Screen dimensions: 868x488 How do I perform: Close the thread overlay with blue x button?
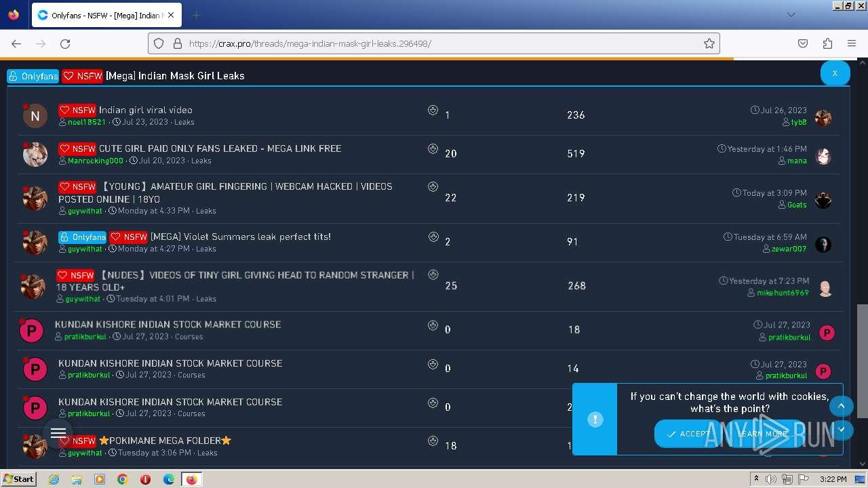pos(835,73)
